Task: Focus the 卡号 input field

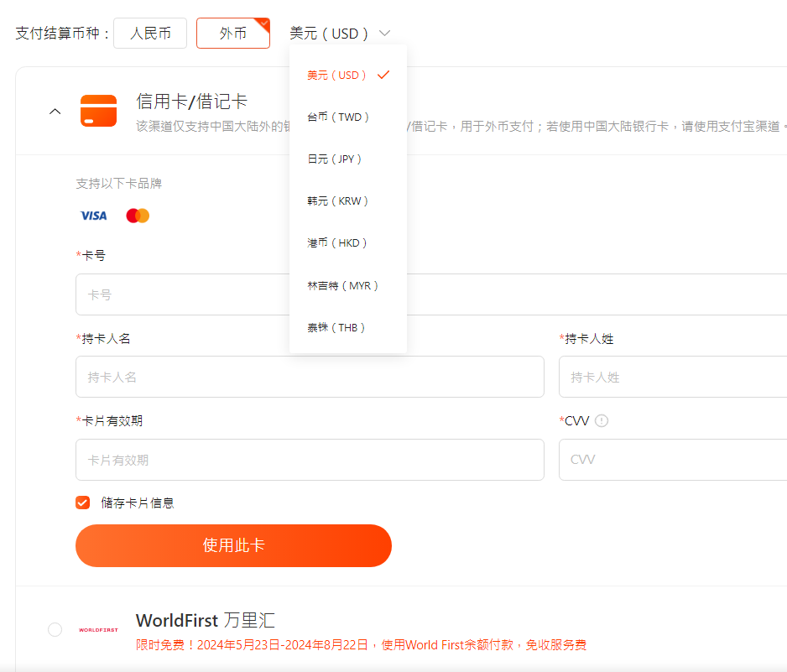Action: click(431, 294)
